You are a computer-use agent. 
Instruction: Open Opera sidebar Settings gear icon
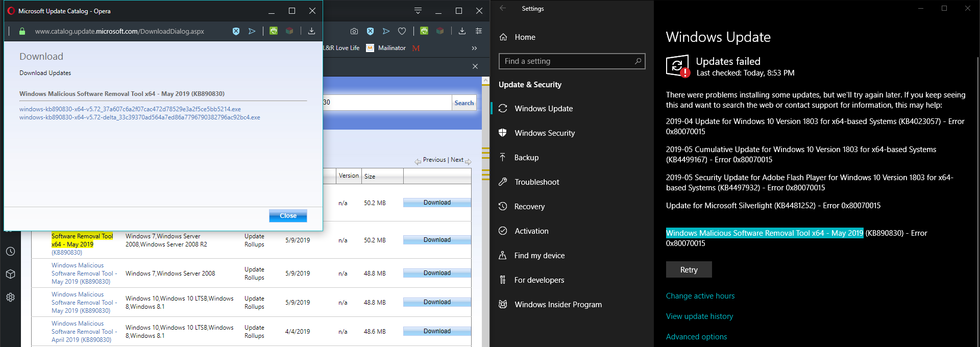10,297
